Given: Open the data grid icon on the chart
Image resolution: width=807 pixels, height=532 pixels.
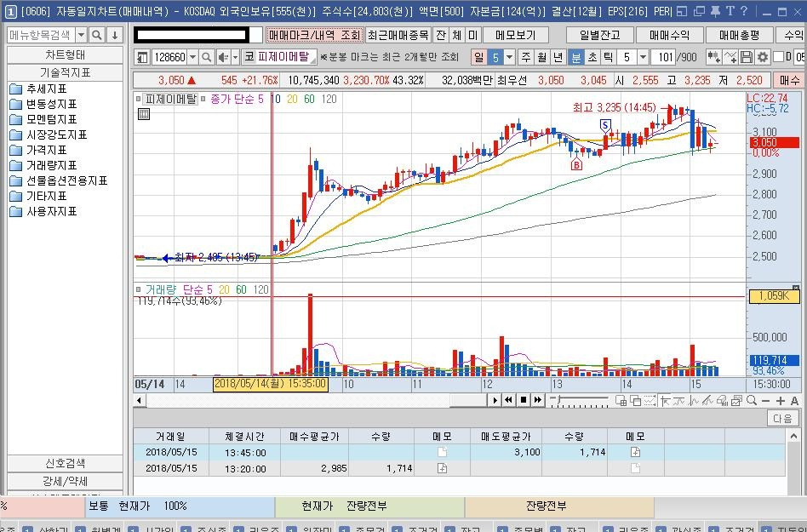Looking at the screenshot, I should 144,114.
